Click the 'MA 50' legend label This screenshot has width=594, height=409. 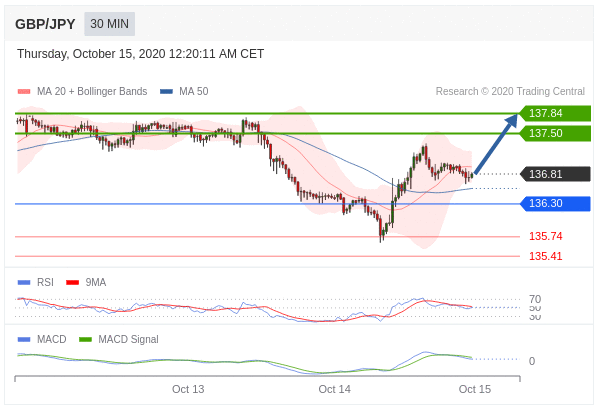pos(194,92)
